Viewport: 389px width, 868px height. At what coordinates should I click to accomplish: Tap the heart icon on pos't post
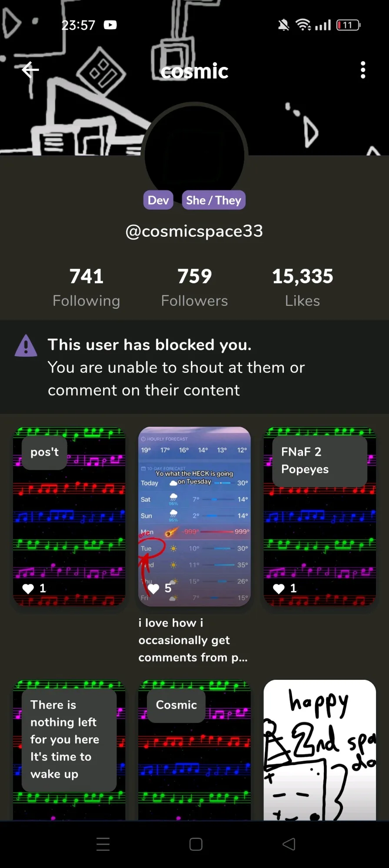click(x=28, y=589)
